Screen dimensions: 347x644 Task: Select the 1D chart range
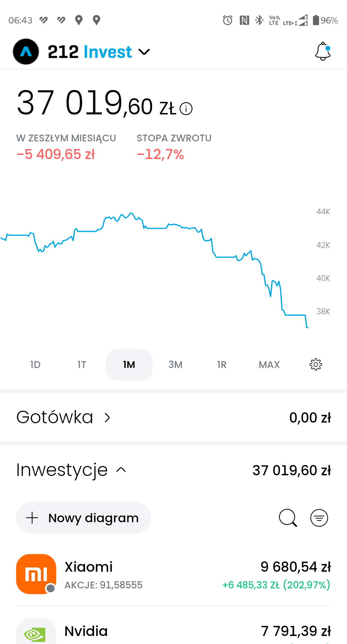coord(35,364)
